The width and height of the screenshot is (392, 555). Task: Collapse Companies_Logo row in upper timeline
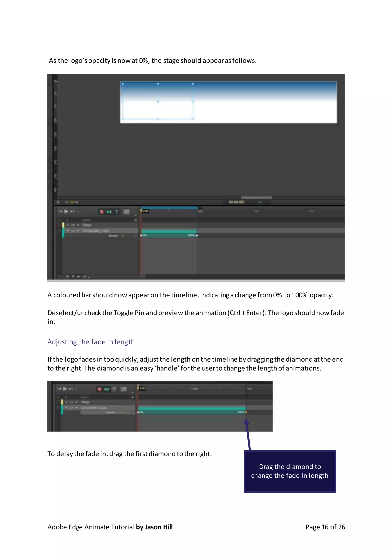coord(68,231)
